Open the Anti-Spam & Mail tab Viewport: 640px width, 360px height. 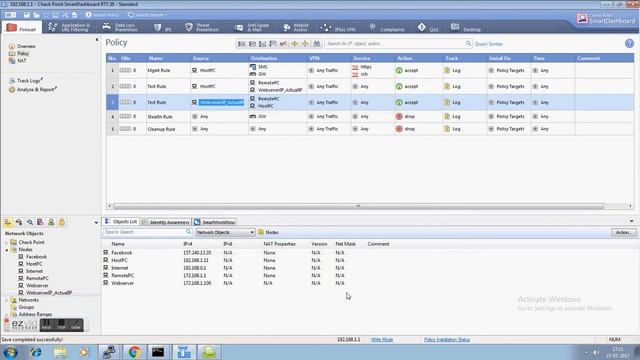click(252, 28)
